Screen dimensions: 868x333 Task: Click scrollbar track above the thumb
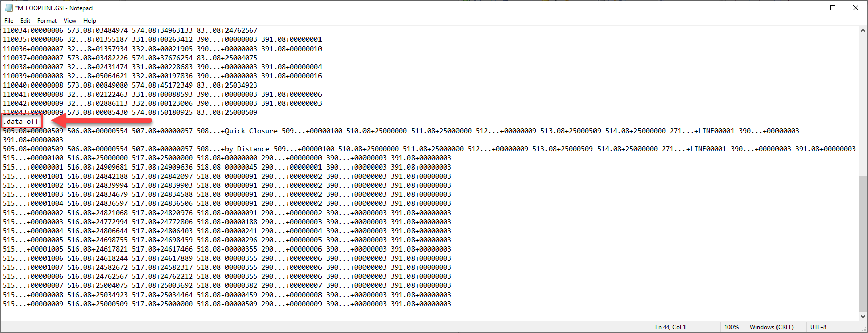click(863, 101)
